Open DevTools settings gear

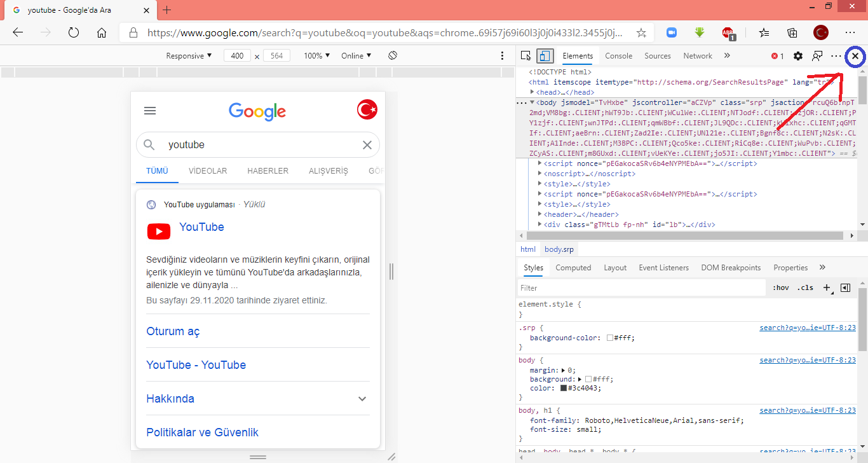click(x=798, y=56)
